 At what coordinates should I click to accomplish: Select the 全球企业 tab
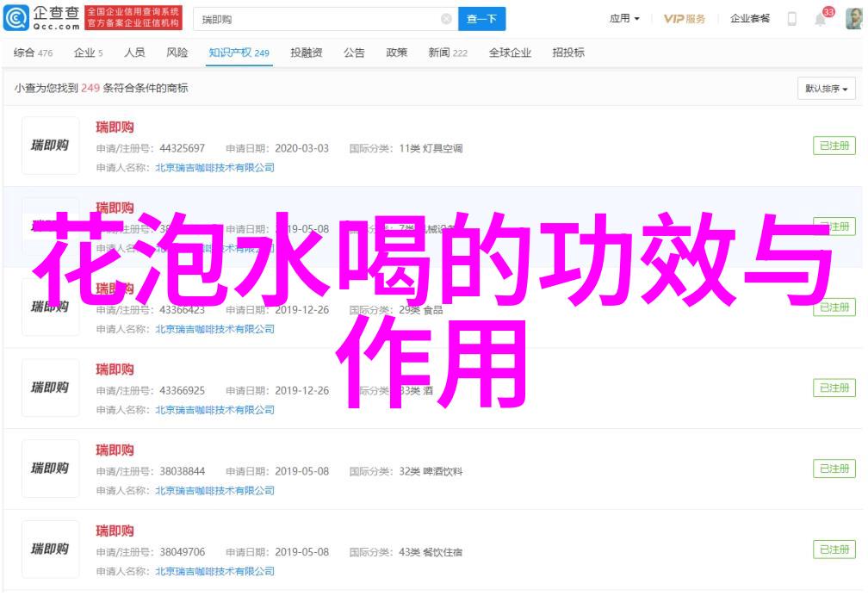(510, 53)
